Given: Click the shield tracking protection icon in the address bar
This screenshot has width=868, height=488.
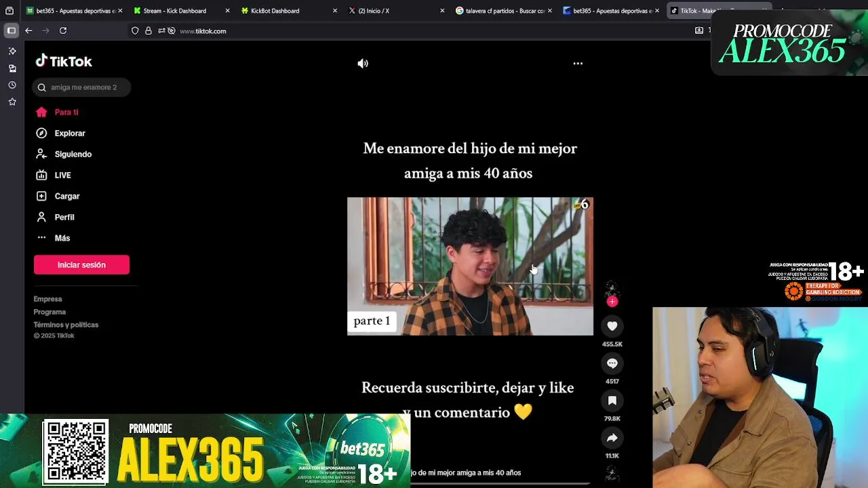Looking at the screenshot, I should 135,30.
